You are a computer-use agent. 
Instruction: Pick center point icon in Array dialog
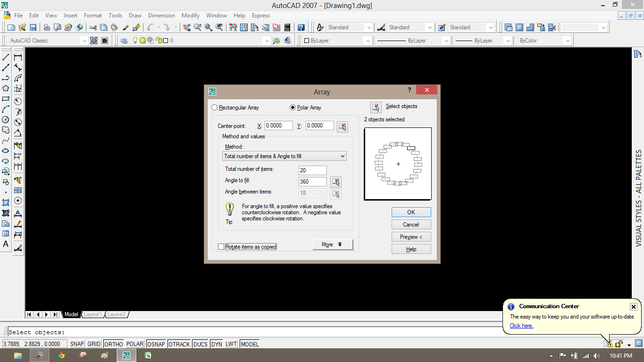[x=343, y=126]
